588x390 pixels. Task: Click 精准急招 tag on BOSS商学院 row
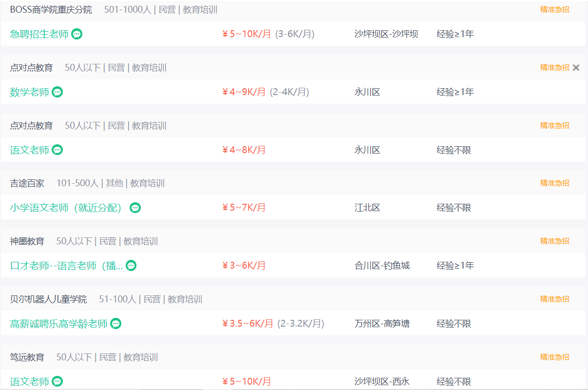coord(554,9)
